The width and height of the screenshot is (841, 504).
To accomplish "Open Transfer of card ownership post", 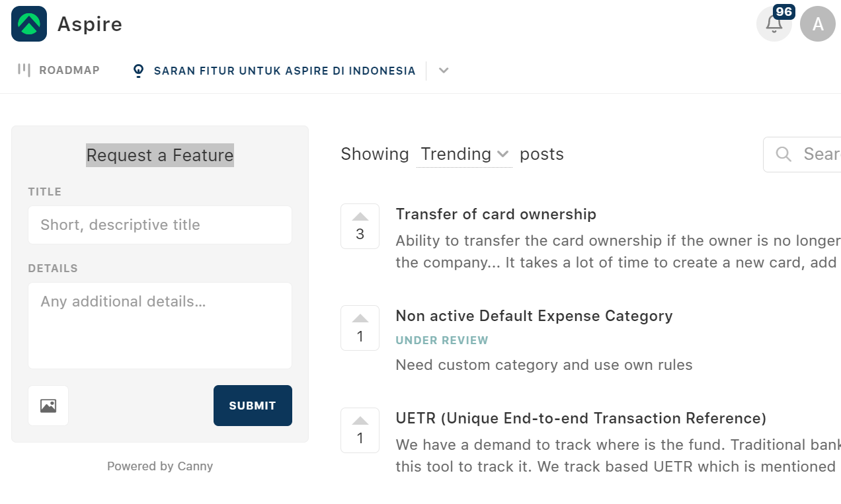I will (x=496, y=214).
